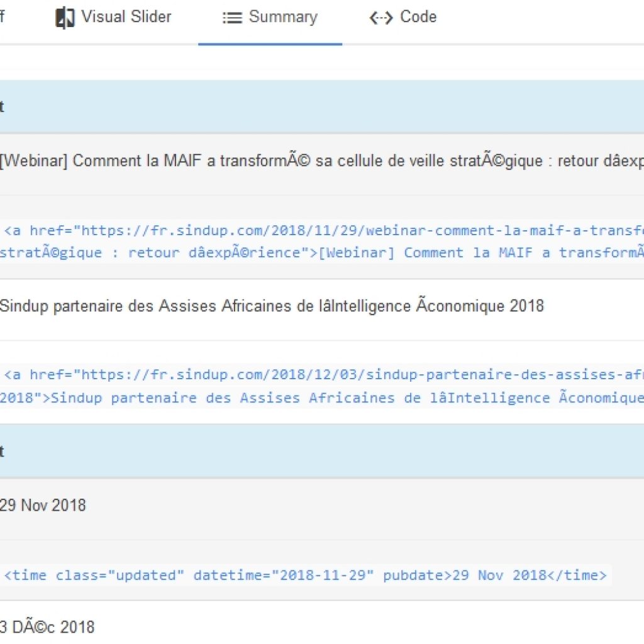Click the Visual Slider compare icon
Image resolution: width=644 pixels, height=644 pixels.
tap(65, 18)
